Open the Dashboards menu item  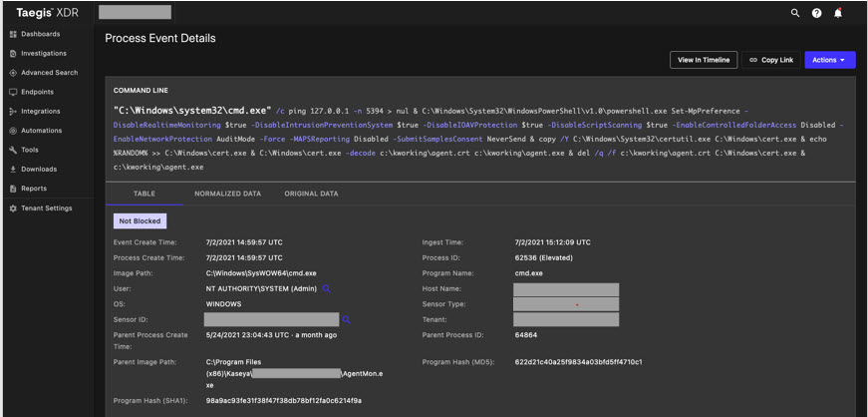(41, 34)
